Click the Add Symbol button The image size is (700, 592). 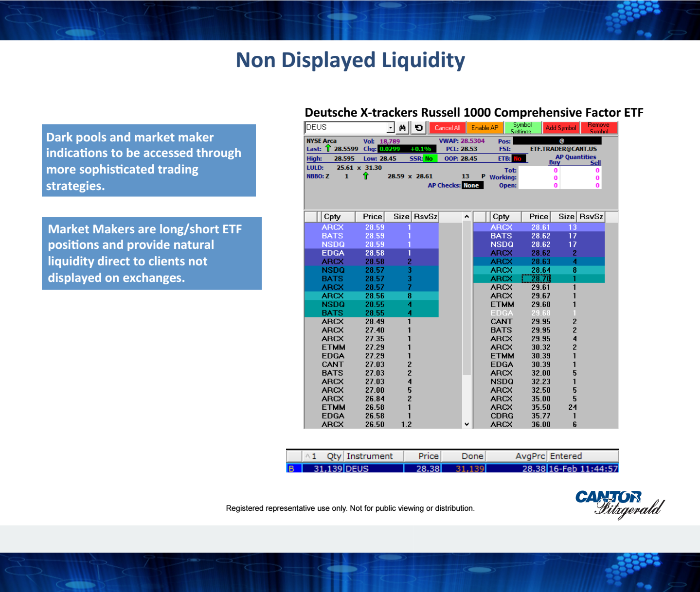click(561, 128)
